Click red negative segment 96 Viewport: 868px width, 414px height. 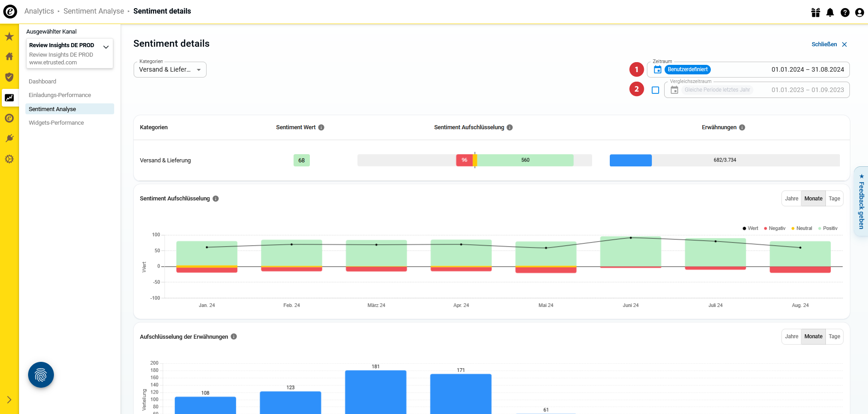click(x=464, y=160)
